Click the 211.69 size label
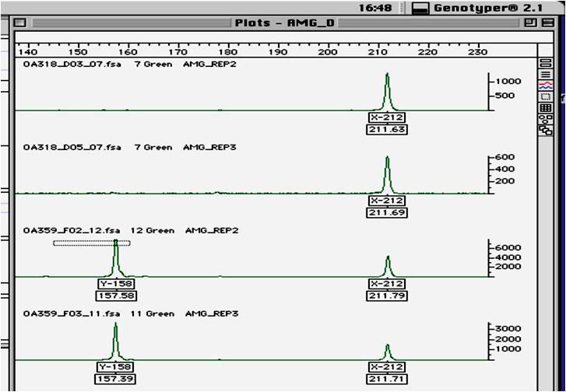The width and height of the screenshot is (566, 392). [387, 212]
